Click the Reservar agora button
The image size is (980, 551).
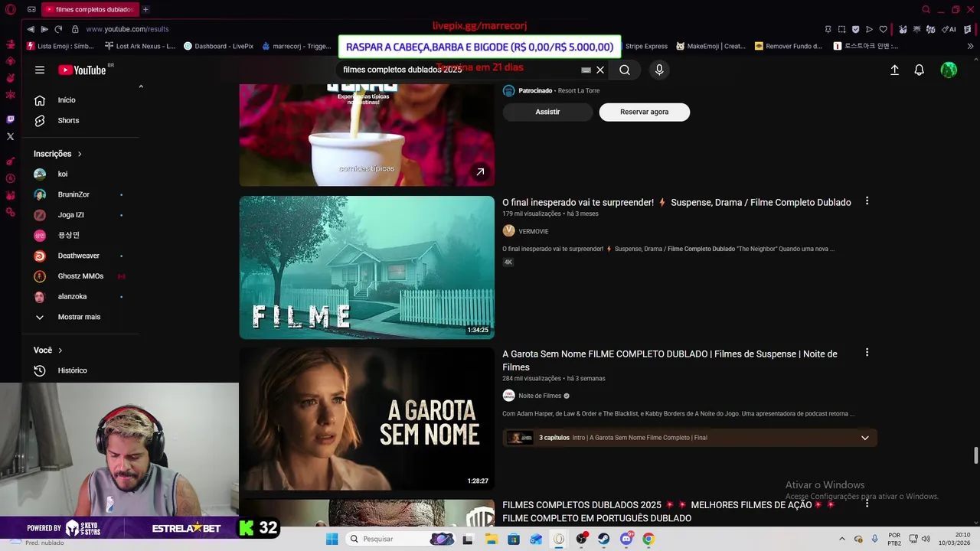645,112
